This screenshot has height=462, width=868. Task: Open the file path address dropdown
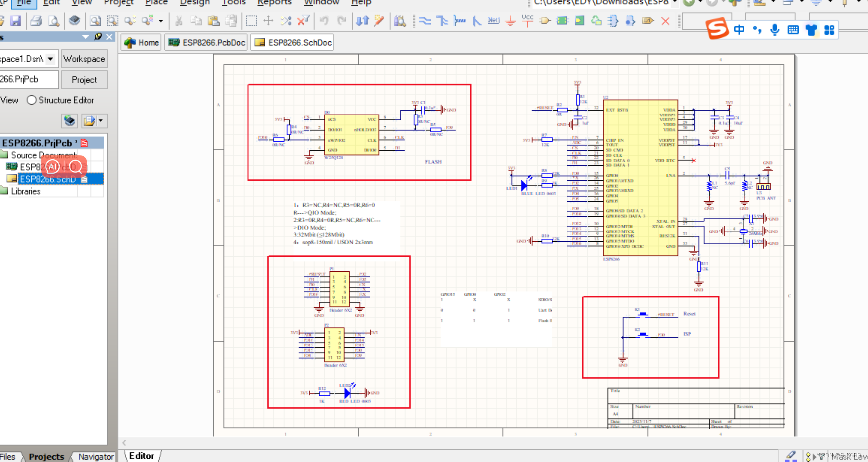(675, 2)
